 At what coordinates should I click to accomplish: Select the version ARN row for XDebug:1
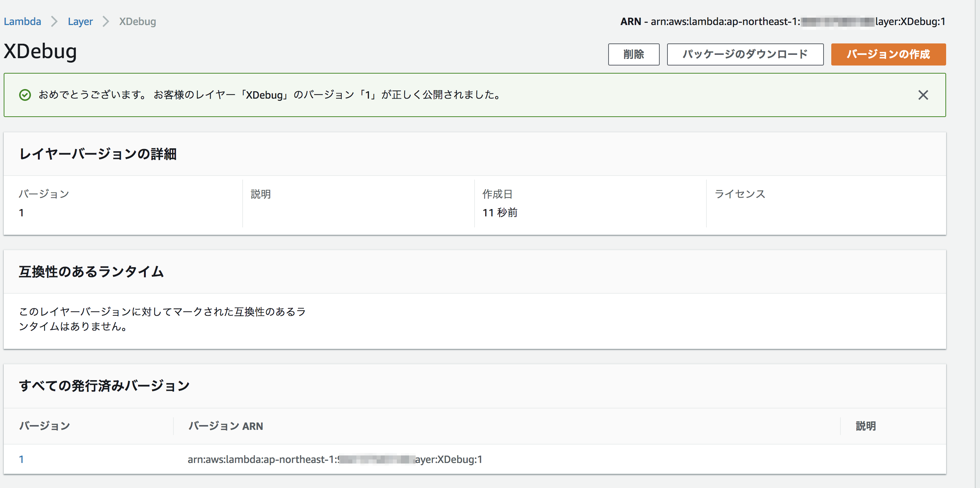(x=335, y=459)
